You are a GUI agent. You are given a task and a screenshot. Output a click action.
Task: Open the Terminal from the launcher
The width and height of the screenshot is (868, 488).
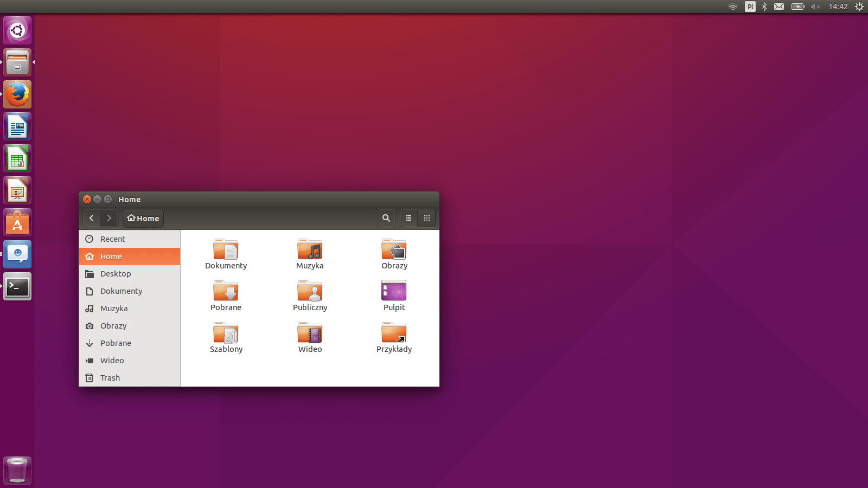click(x=17, y=286)
